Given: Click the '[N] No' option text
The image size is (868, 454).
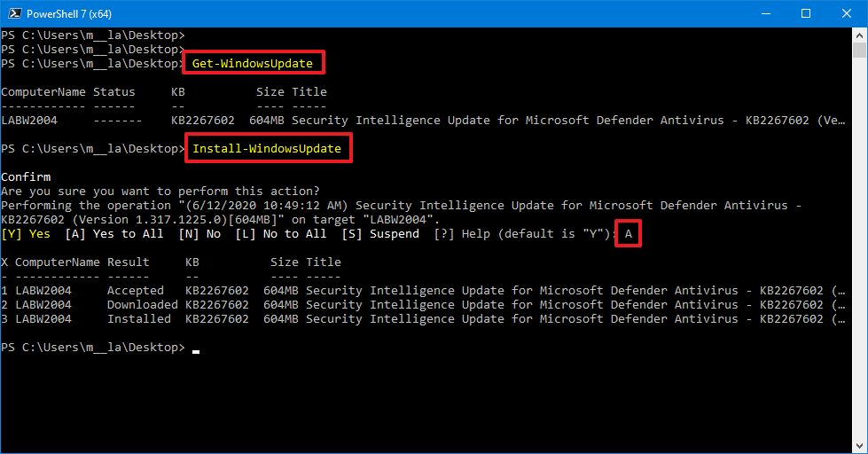Looking at the screenshot, I should 199,233.
